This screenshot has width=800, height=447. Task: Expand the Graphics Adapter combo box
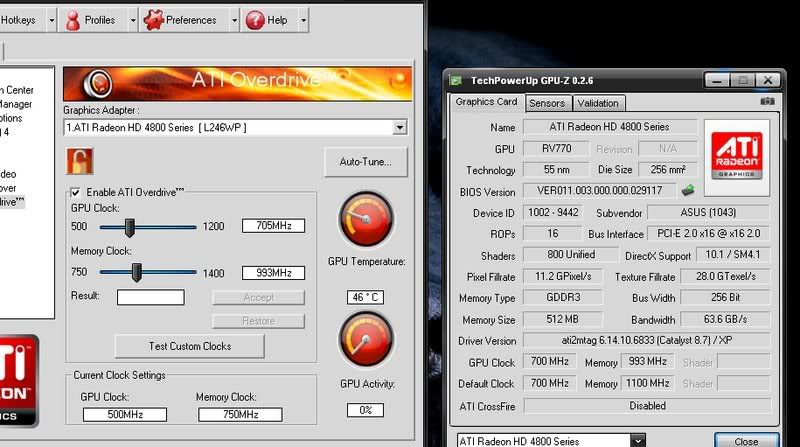[x=400, y=128]
